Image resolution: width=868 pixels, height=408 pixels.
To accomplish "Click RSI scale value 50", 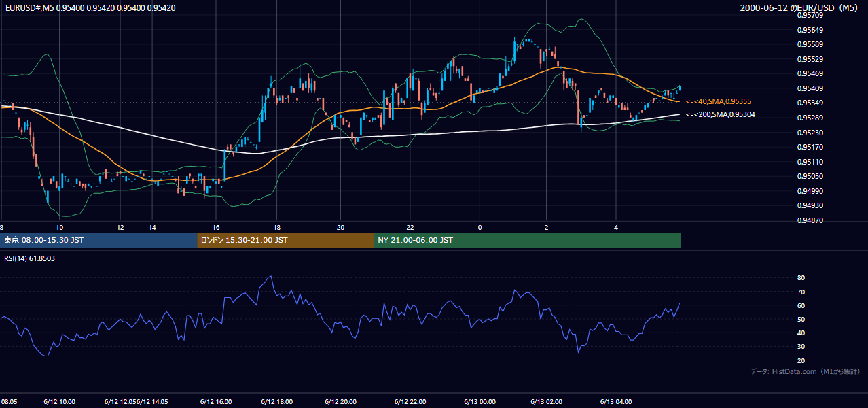I will [x=801, y=319].
